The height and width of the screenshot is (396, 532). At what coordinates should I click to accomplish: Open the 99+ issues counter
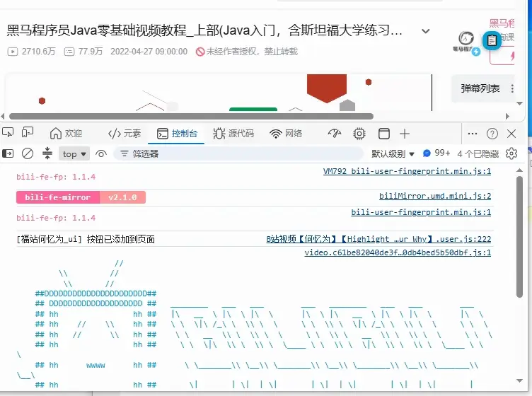(436, 153)
